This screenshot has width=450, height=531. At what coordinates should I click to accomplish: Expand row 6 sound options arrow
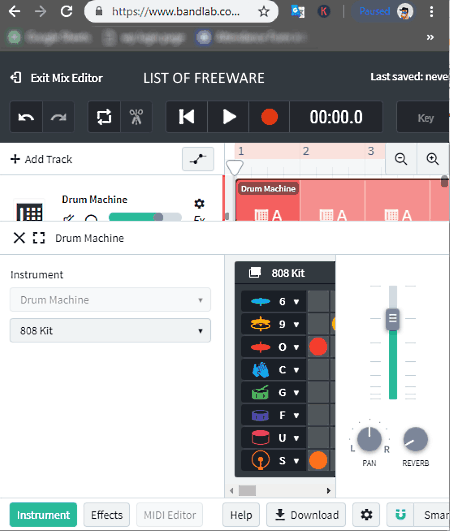(x=297, y=301)
